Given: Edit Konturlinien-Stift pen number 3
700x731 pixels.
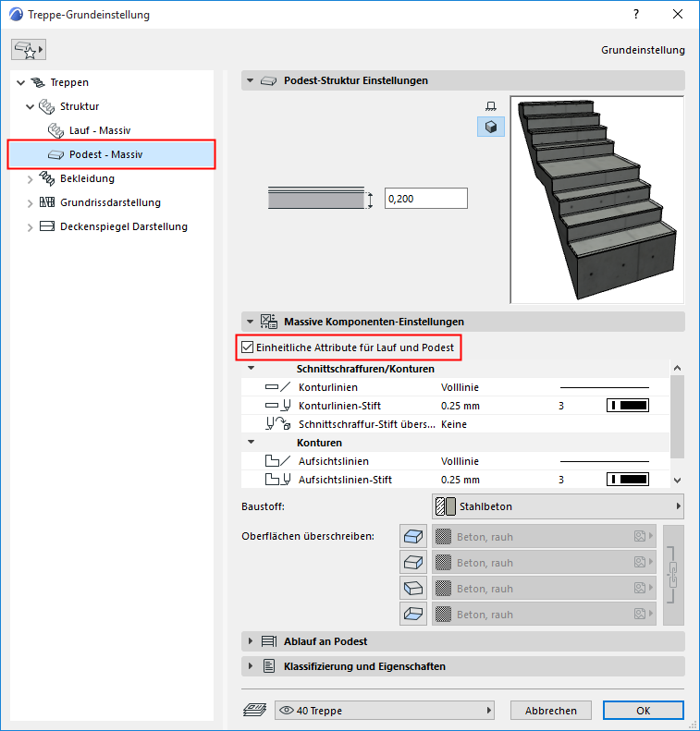Looking at the screenshot, I should coord(561,406).
